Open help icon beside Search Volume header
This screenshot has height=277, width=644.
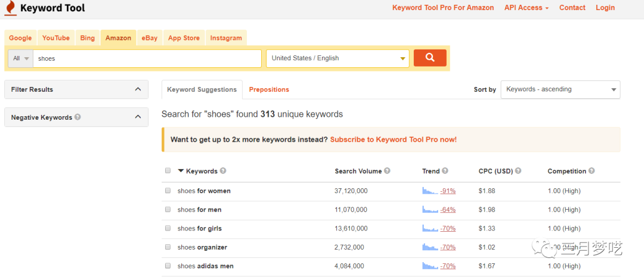click(387, 171)
